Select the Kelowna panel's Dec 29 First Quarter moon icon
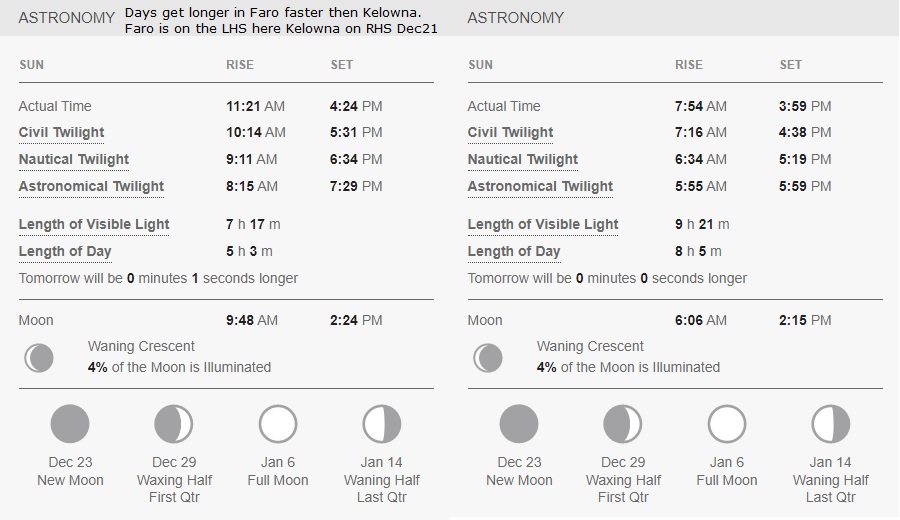 coord(623,424)
